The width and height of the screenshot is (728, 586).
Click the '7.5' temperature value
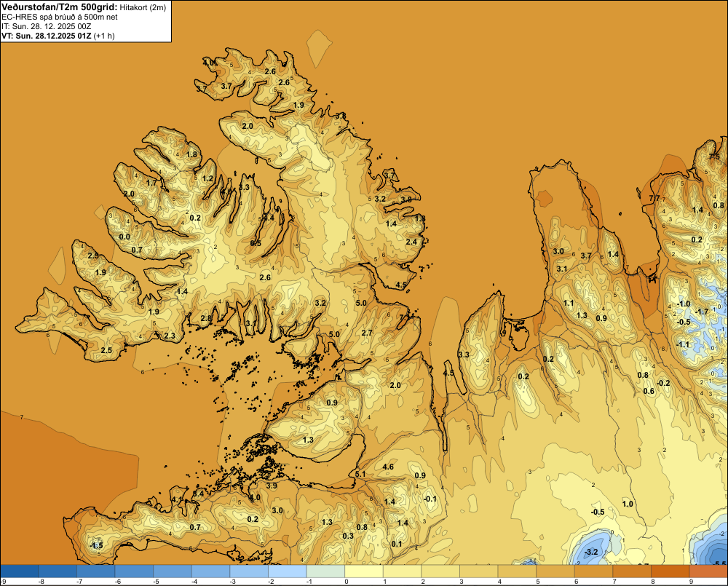click(x=715, y=157)
